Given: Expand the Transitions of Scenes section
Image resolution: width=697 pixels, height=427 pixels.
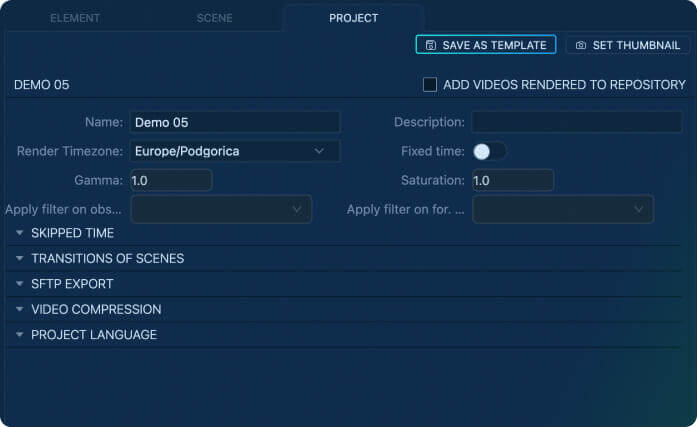Looking at the screenshot, I should click(107, 258).
